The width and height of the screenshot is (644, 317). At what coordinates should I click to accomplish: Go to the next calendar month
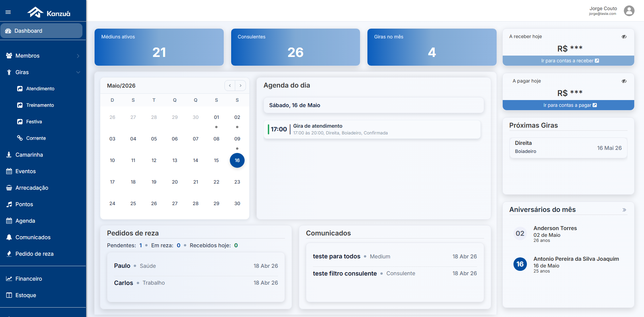click(x=241, y=86)
